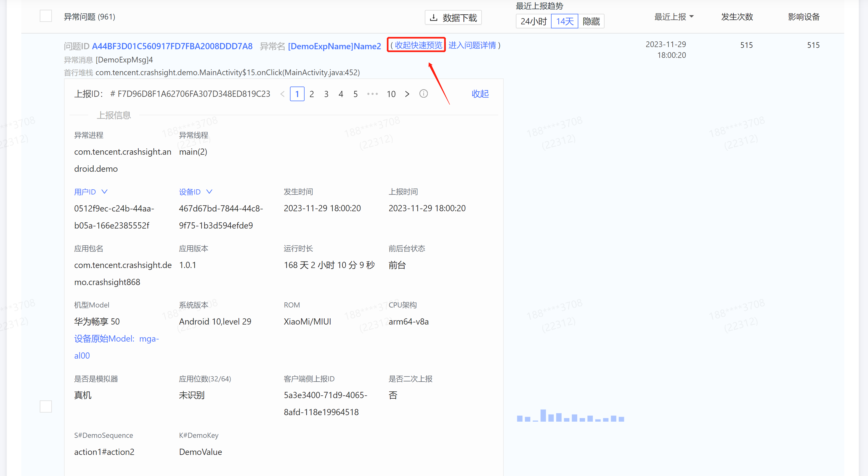Viewport: 868px width, 476px height.
Task: Click system version Android 10,level 29
Action: click(215, 322)
